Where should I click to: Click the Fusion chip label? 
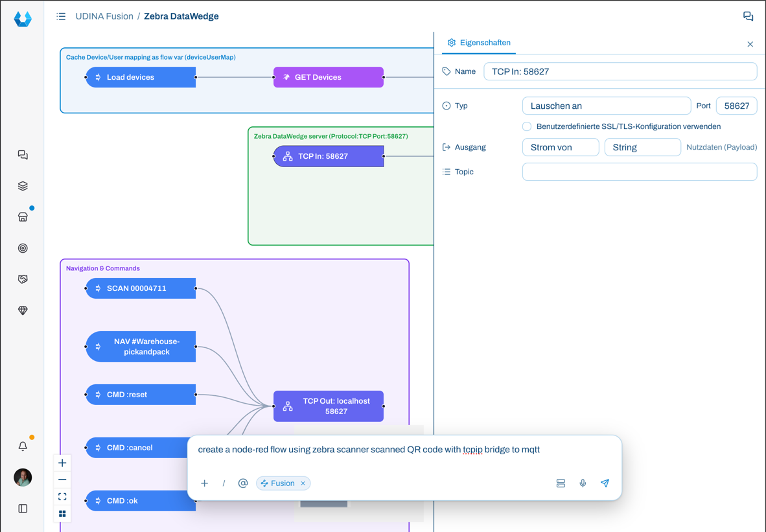click(x=283, y=483)
